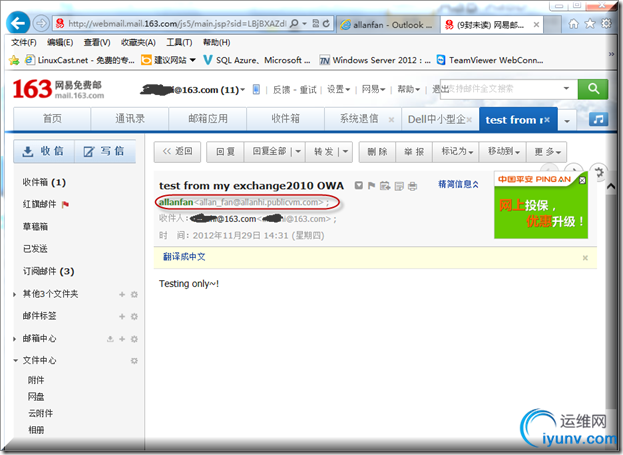Open compatibility view icon in address bar
The height and width of the screenshot is (455, 623).
(315, 23)
